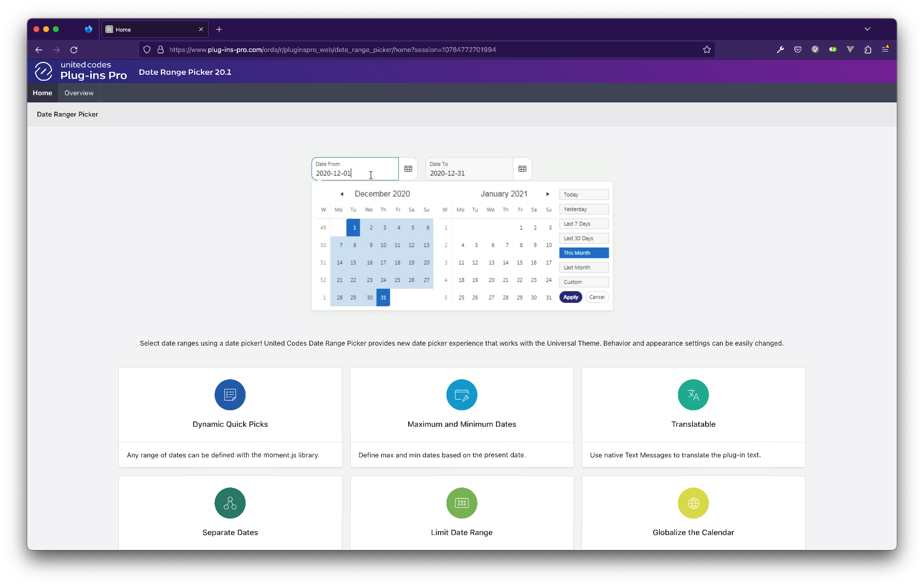
Task: Open a new browser tab
Action: pos(219,29)
